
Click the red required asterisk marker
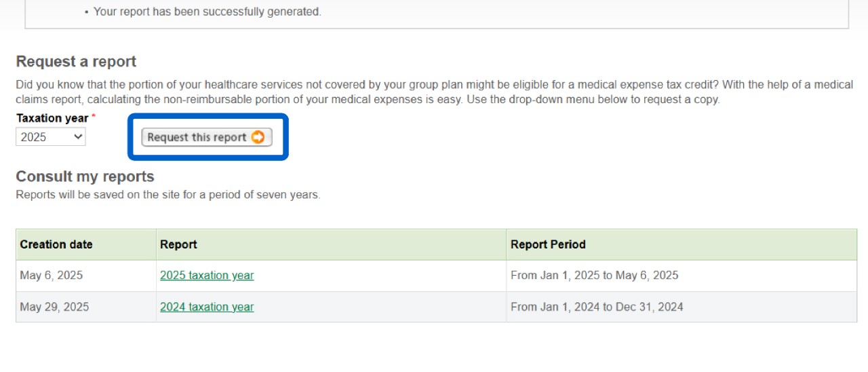(x=94, y=117)
